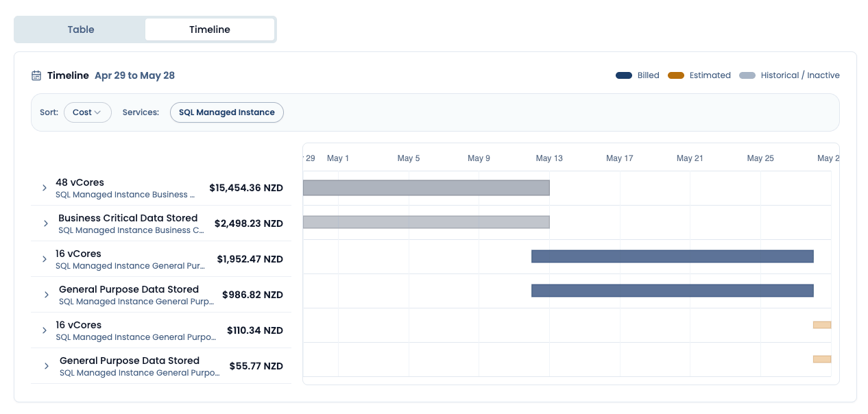Click the $2,498.23 NZD cost value
The image size is (868, 414).
(249, 223)
